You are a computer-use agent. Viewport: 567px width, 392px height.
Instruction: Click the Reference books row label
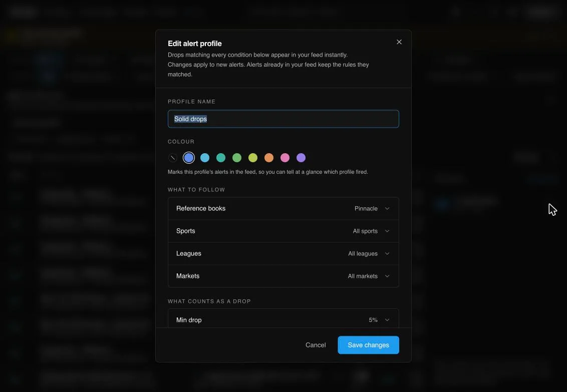coord(201,208)
